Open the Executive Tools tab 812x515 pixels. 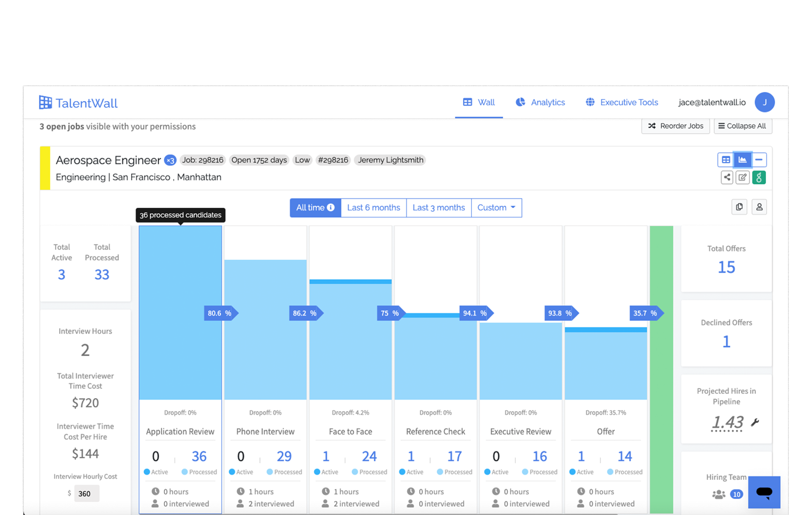(622, 102)
